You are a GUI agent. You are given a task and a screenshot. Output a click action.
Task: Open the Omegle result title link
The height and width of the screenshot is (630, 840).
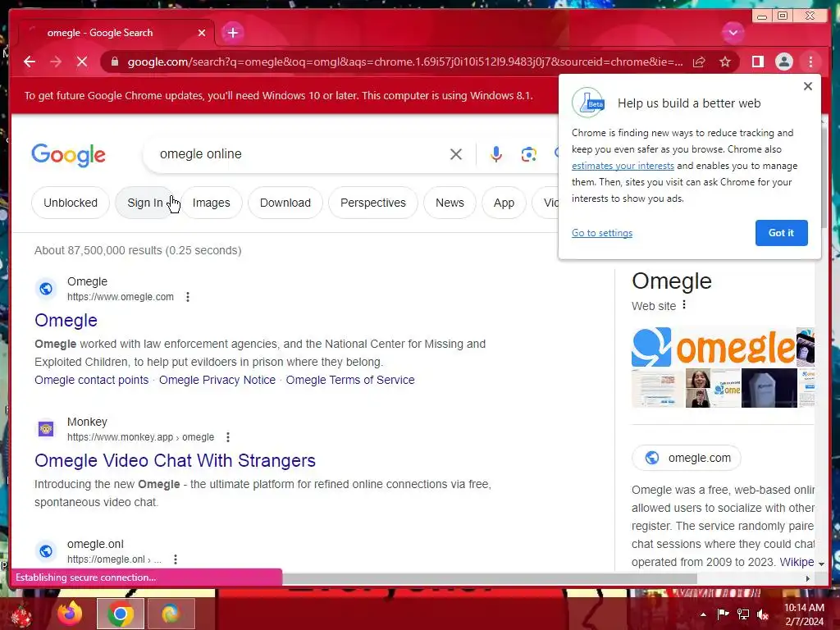pos(66,320)
